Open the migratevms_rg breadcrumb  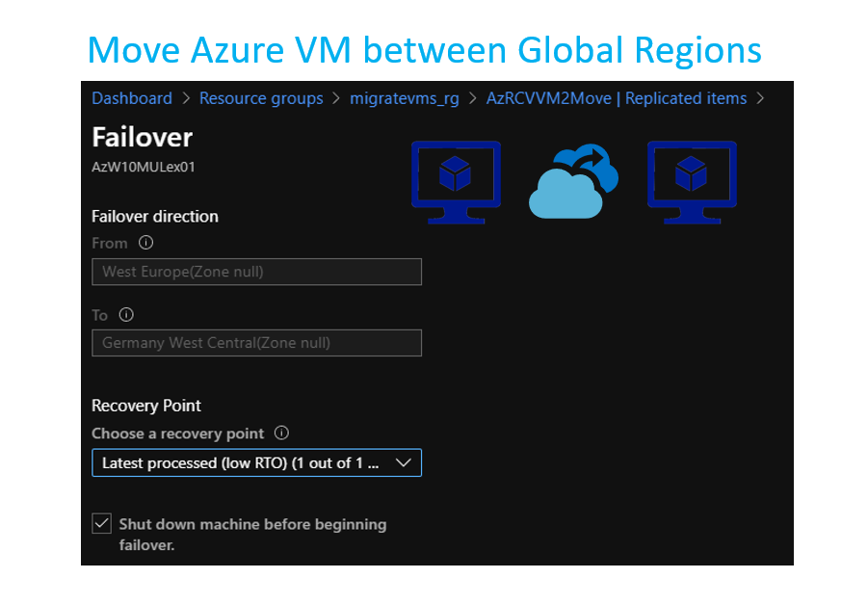click(404, 98)
